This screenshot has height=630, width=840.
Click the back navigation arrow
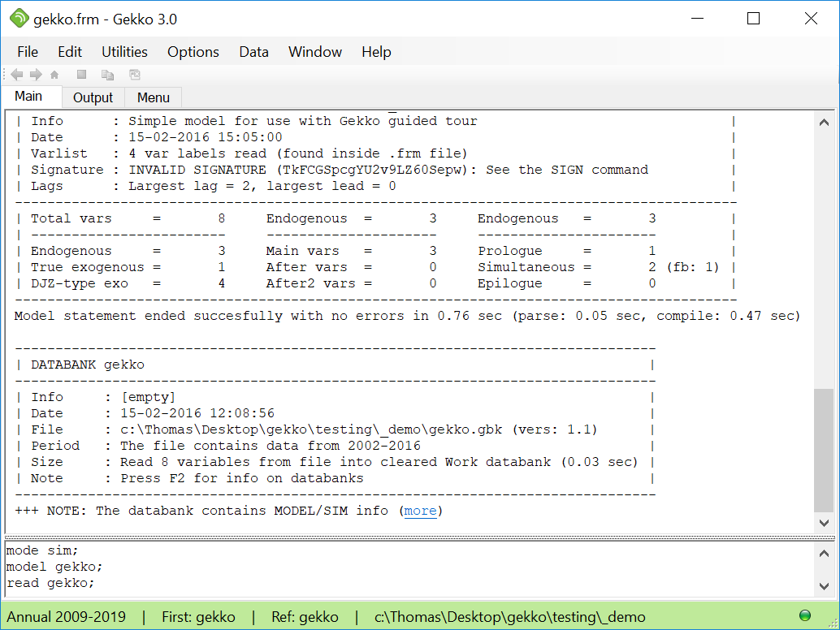tap(15, 74)
